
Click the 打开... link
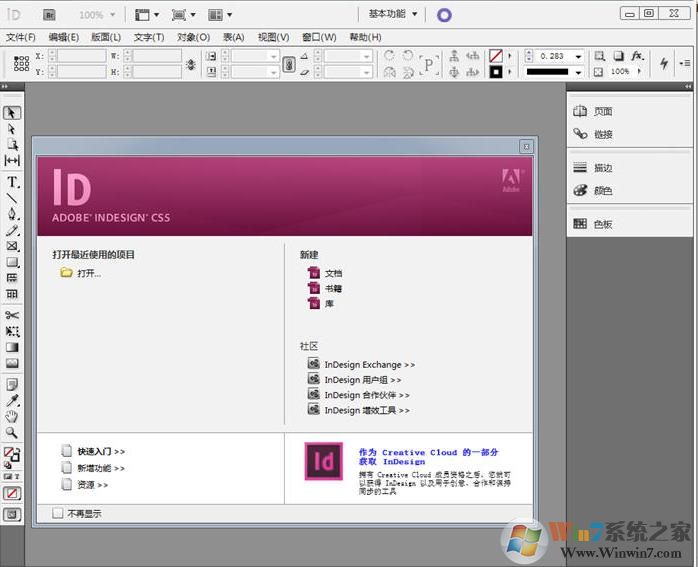coord(89,273)
